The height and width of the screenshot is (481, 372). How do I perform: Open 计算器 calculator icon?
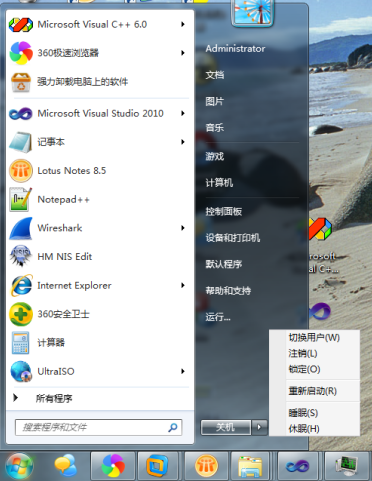coord(21,343)
